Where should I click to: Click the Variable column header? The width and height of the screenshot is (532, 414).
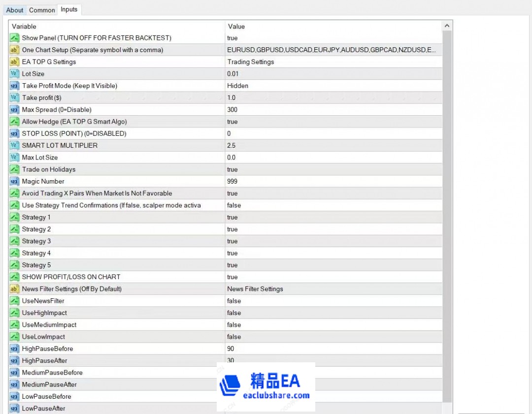pos(117,26)
